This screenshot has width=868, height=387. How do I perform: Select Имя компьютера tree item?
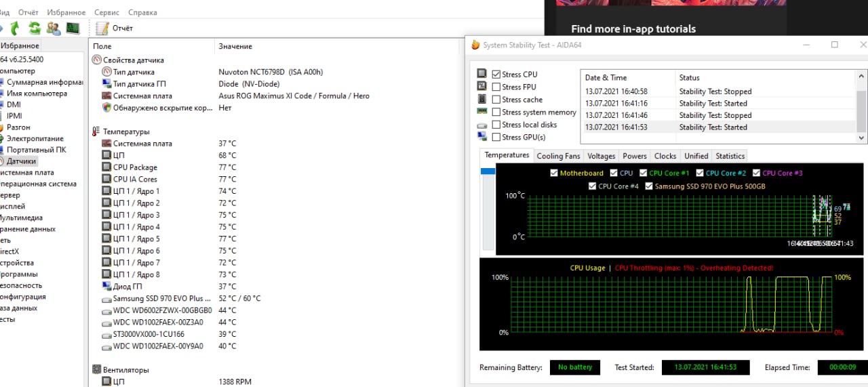point(37,94)
